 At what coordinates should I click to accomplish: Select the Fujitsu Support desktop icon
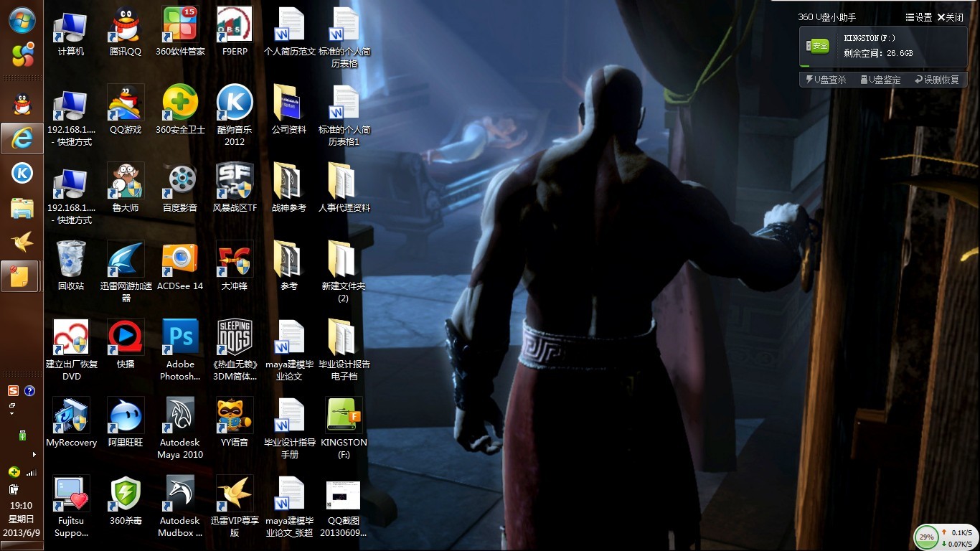[x=71, y=507]
